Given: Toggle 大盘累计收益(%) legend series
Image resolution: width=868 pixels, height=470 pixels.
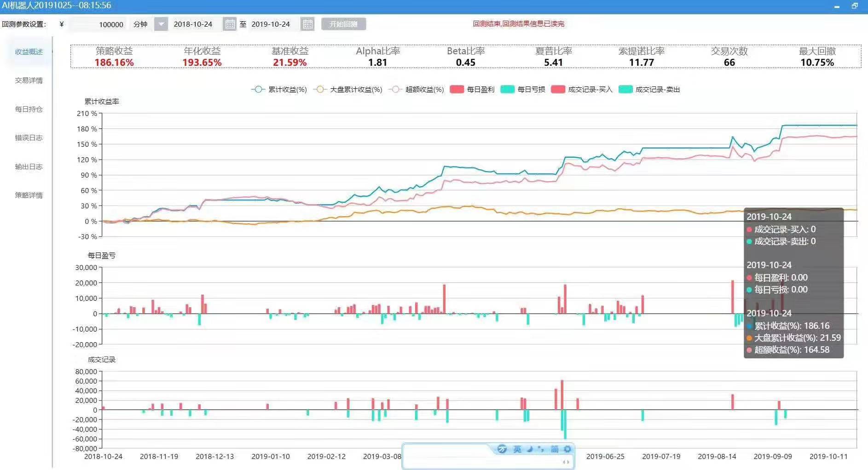Looking at the screenshot, I should pyautogui.click(x=348, y=89).
